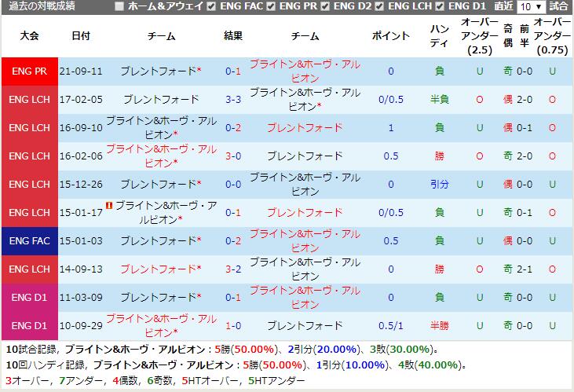
Task: Click date 15-12-26
Action: click(x=81, y=185)
